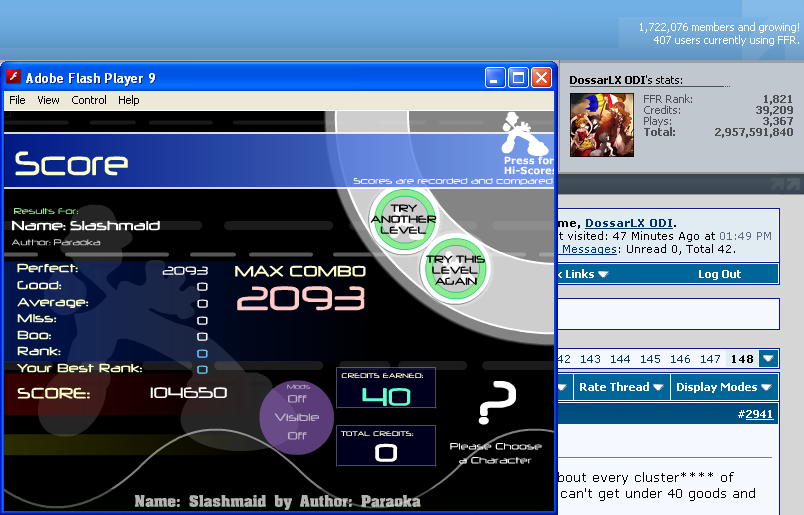Open the Display Modes dropdown
804x515 pixels.
[722, 387]
